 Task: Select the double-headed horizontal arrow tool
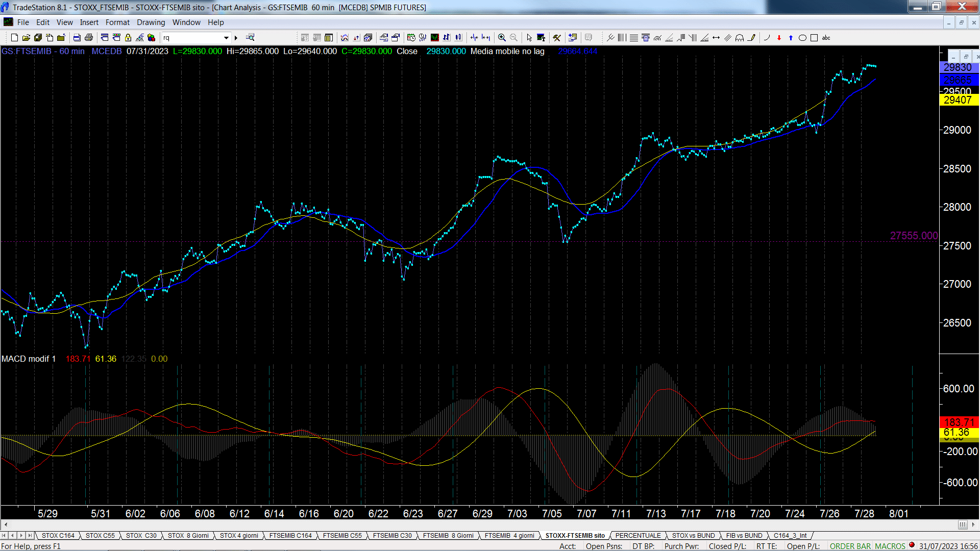tap(716, 38)
